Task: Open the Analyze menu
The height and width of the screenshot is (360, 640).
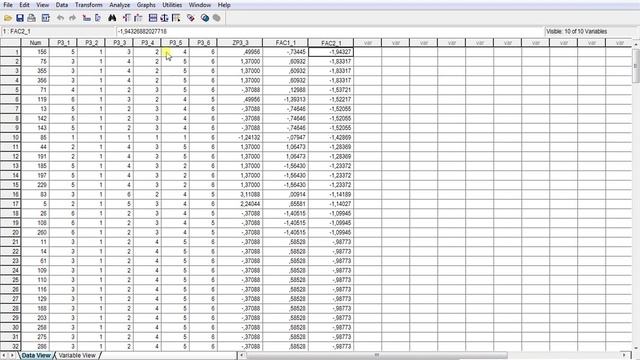Action: click(x=120, y=5)
